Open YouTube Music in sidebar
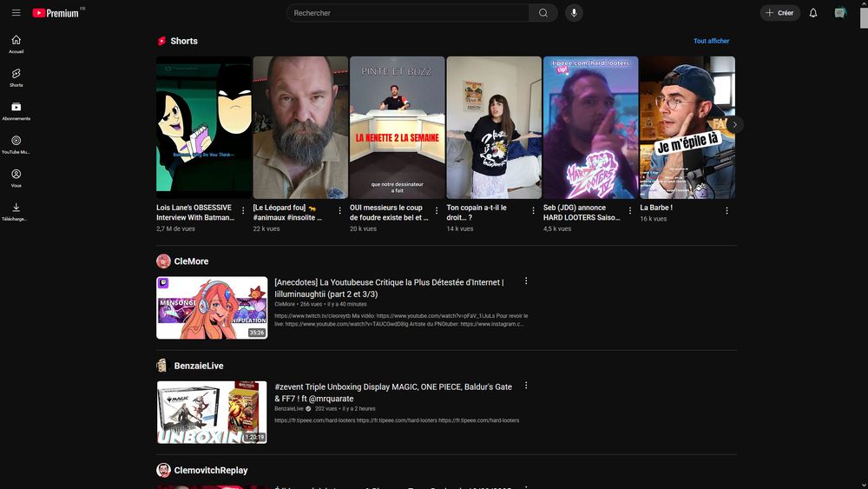The height and width of the screenshot is (489, 868). click(x=16, y=145)
